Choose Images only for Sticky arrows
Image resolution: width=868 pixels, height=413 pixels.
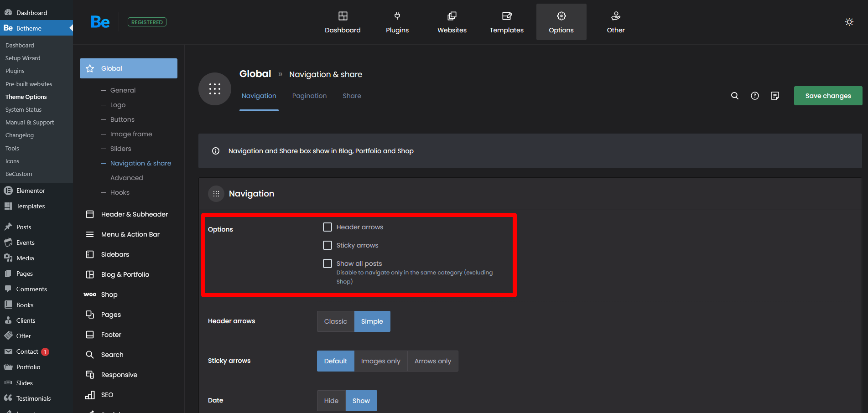(x=380, y=361)
